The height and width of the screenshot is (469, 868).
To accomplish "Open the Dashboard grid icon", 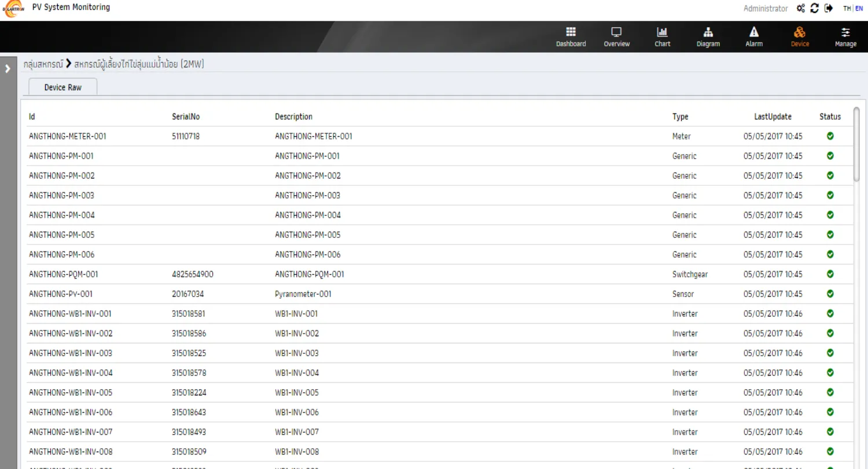I will point(571,32).
